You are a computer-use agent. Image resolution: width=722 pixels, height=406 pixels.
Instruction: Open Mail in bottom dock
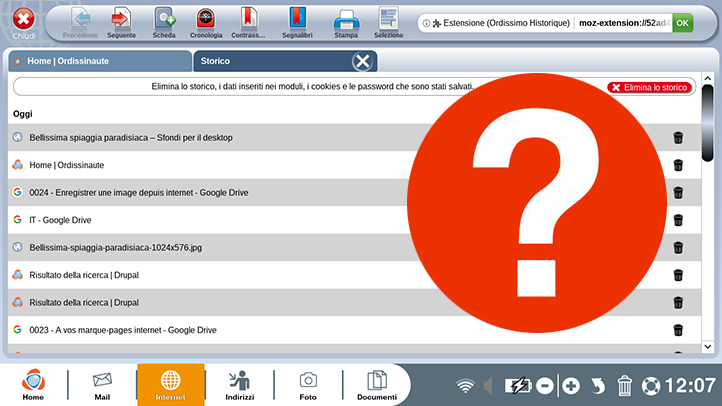tap(102, 386)
